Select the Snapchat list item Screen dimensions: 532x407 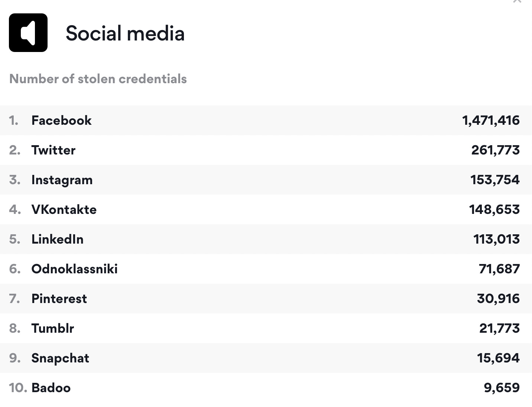click(x=60, y=358)
